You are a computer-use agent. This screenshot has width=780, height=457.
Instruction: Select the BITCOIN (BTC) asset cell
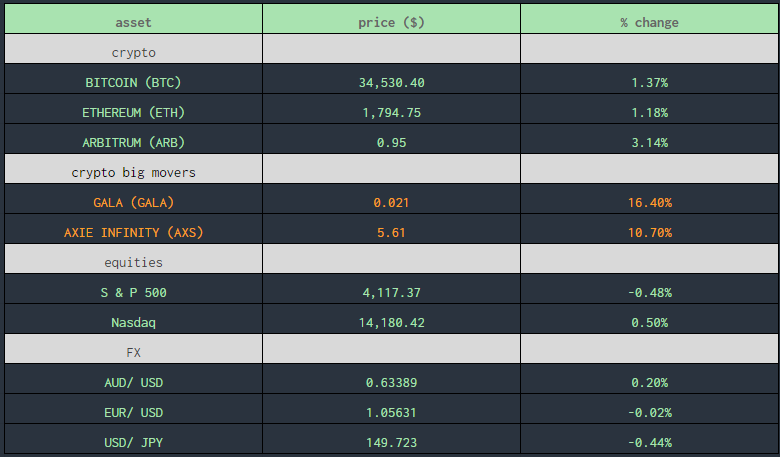point(133,79)
